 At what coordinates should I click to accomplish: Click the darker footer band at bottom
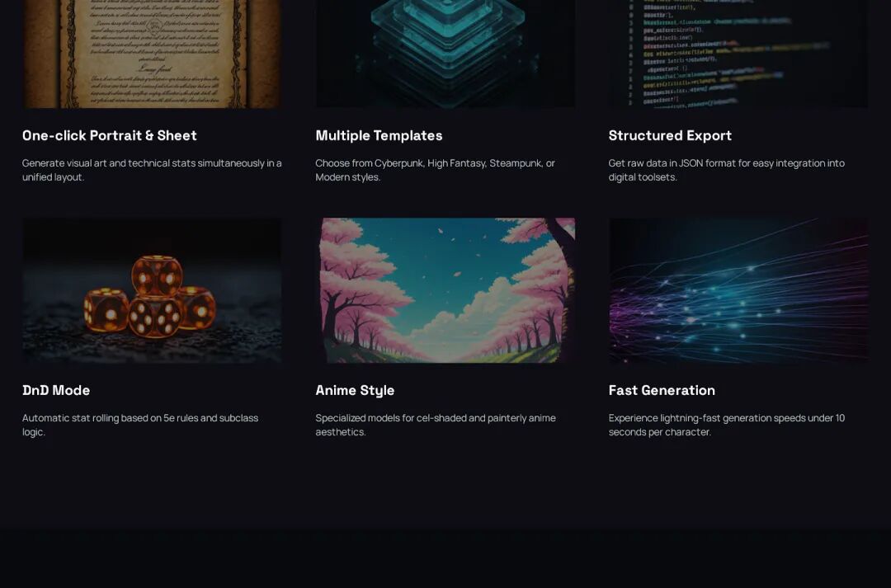pyautogui.click(x=445, y=558)
